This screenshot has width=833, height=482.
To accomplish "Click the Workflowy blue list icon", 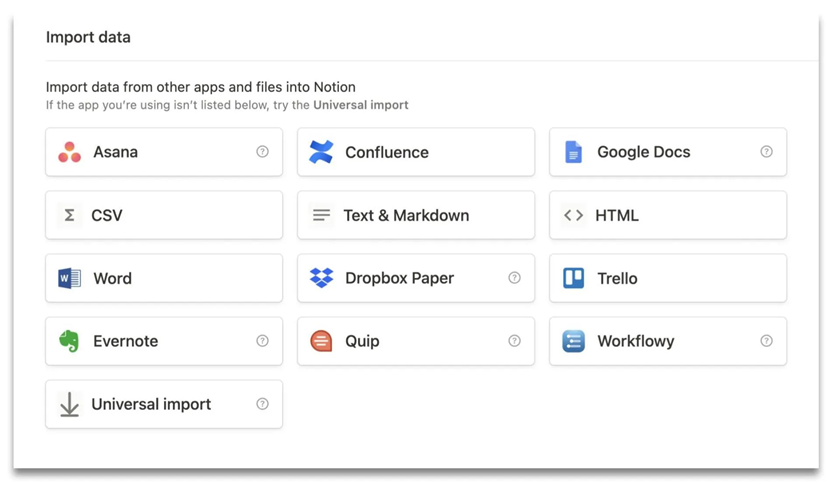I will click(x=573, y=341).
